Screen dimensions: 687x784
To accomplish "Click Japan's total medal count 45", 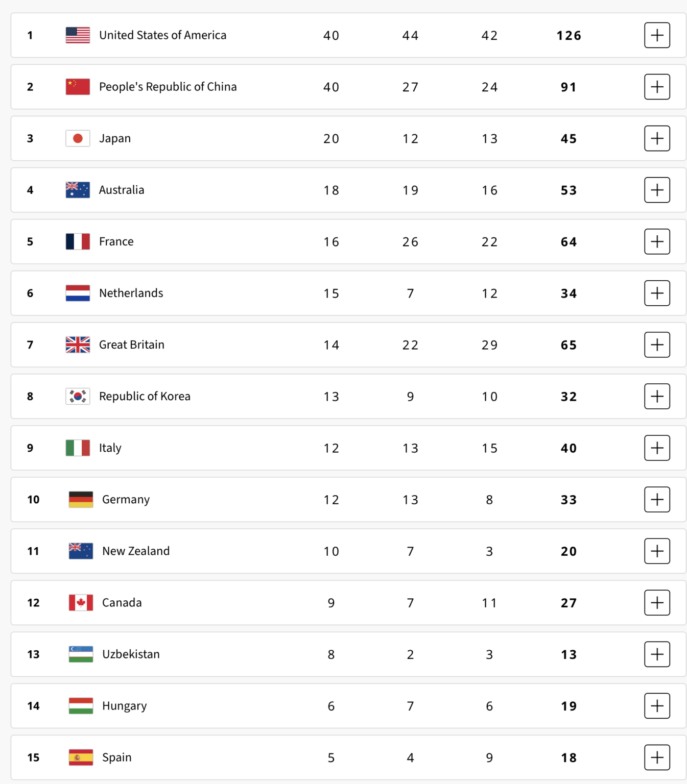I will click(568, 138).
